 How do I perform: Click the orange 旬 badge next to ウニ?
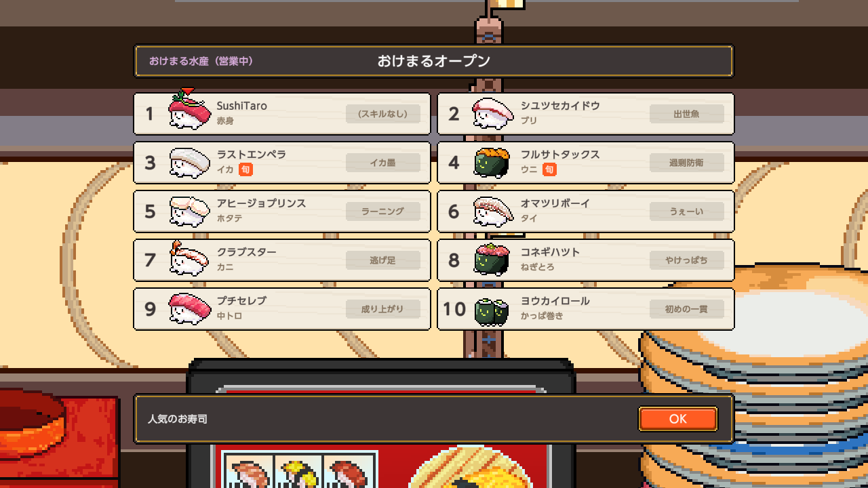(549, 169)
